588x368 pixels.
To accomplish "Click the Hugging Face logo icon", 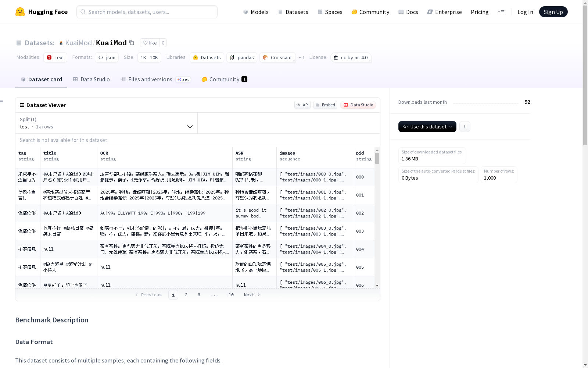I will point(20,12).
